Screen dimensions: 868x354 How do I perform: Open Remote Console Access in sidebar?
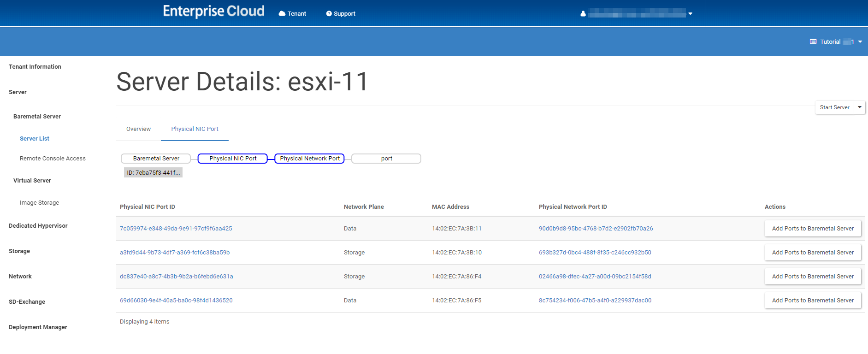[53, 159]
